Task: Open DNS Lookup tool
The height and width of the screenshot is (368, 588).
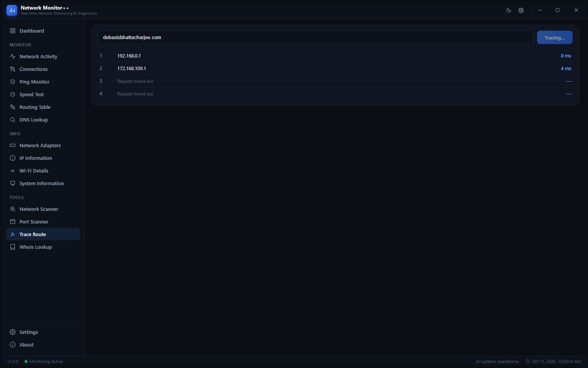Action: pos(43,120)
